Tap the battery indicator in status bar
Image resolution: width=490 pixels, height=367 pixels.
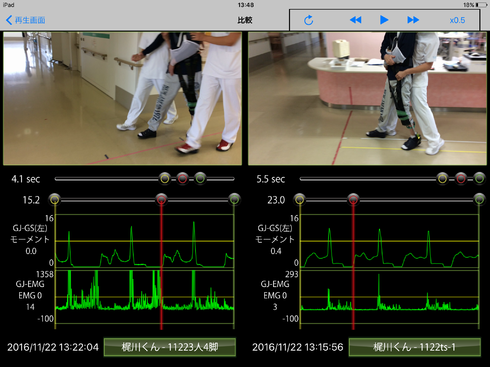[x=482, y=5]
